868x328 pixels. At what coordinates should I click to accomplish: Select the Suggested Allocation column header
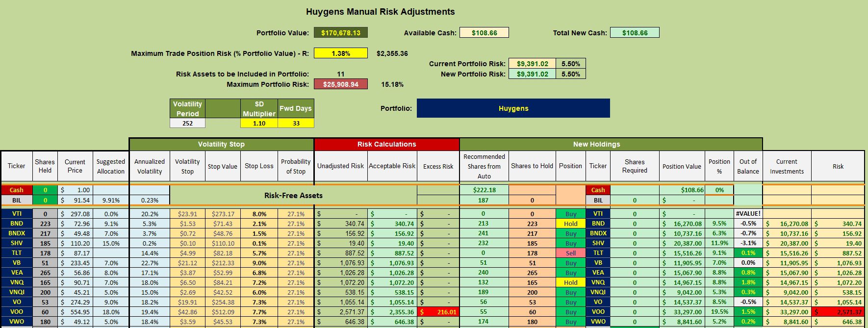(111, 166)
